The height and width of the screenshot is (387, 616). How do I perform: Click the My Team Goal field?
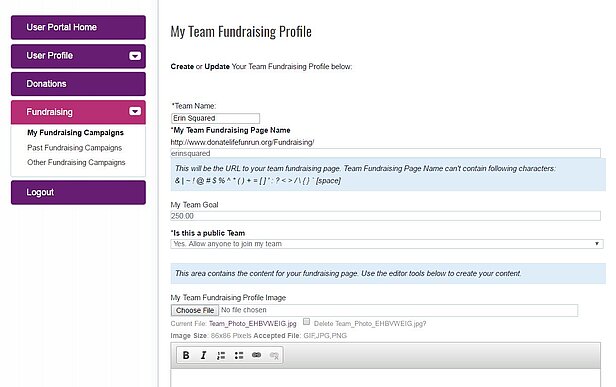click(x=385, y=216)
